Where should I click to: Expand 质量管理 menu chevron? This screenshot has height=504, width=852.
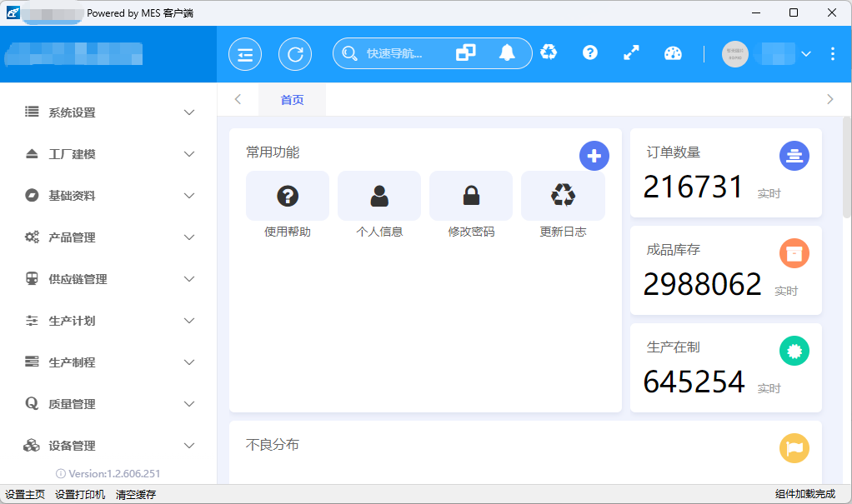click(x=189, y=404)
